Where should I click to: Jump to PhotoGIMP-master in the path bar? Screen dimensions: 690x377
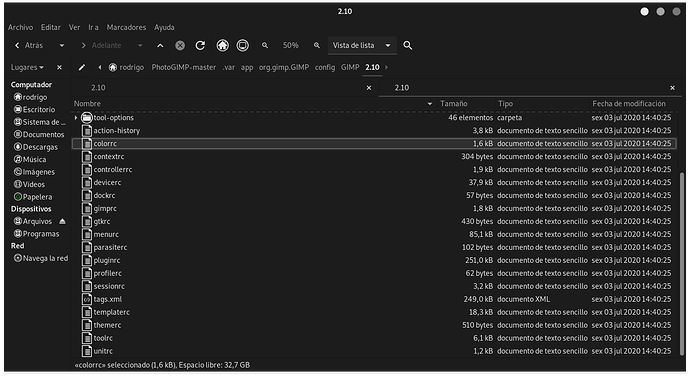coord(184,67)
